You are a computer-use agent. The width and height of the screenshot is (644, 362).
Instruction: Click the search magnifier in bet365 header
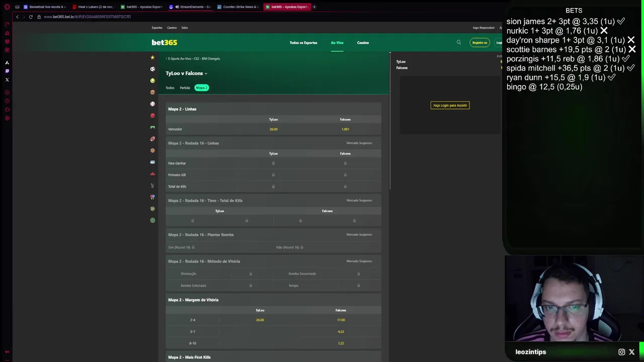[x=458, y=42]
